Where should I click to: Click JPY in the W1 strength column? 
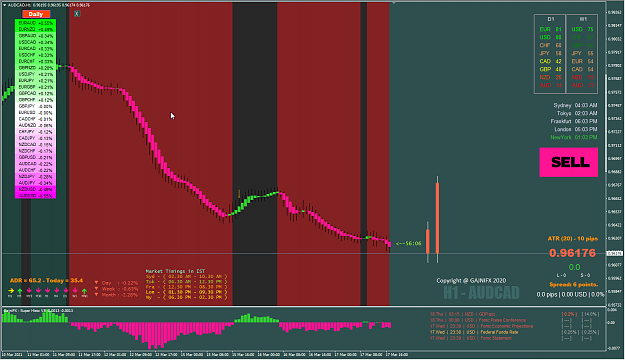click(577, 53)
